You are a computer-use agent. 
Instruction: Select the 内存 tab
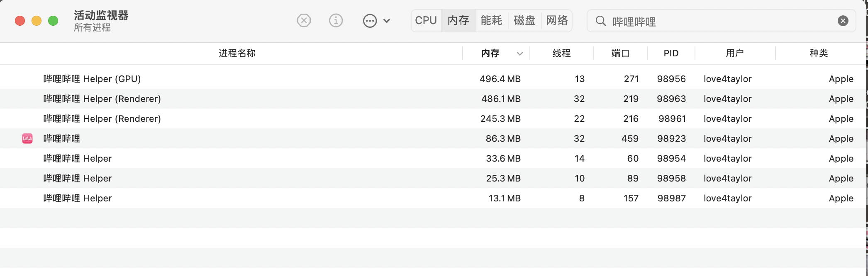click(x=458, y=20)
